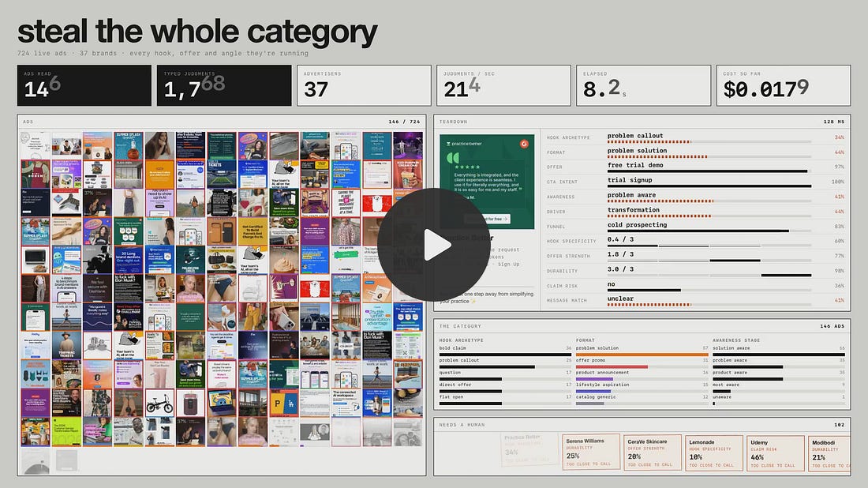Click "catalog generic" under Format

pos(596,396)
